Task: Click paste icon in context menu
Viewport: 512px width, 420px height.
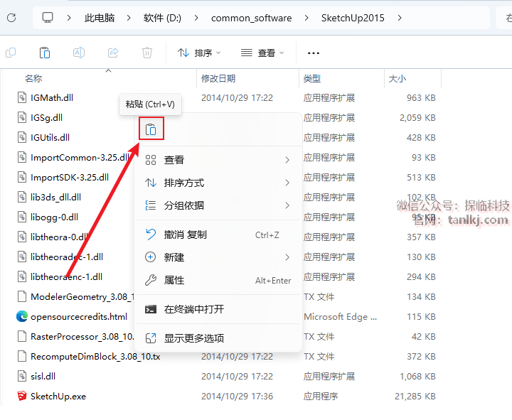Action: coord(151,129)
